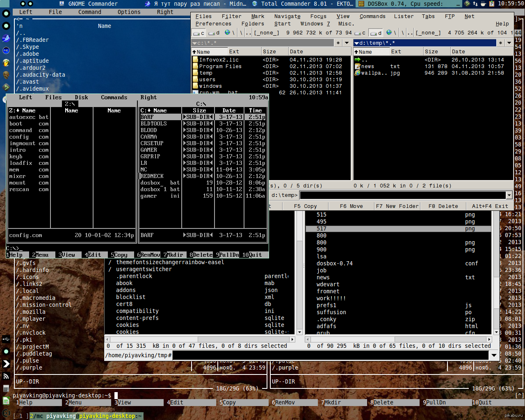Select drive d button in right Total Commander panel
Viewport: 525px width, 420px height.
click(x=376, y=33)
